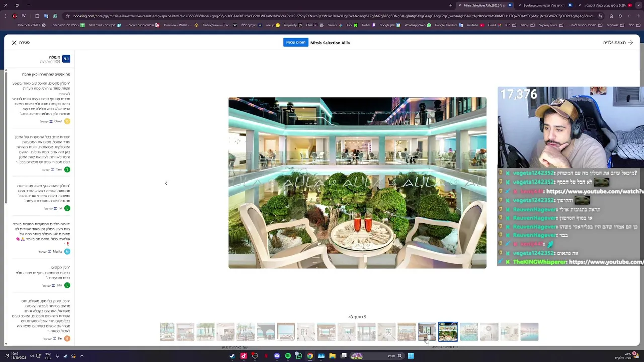Click 'מה אנשים שהתארחו כאן אהבו' heading
The width and height of the screenshot is (644, 362).
tap(46, 74)
